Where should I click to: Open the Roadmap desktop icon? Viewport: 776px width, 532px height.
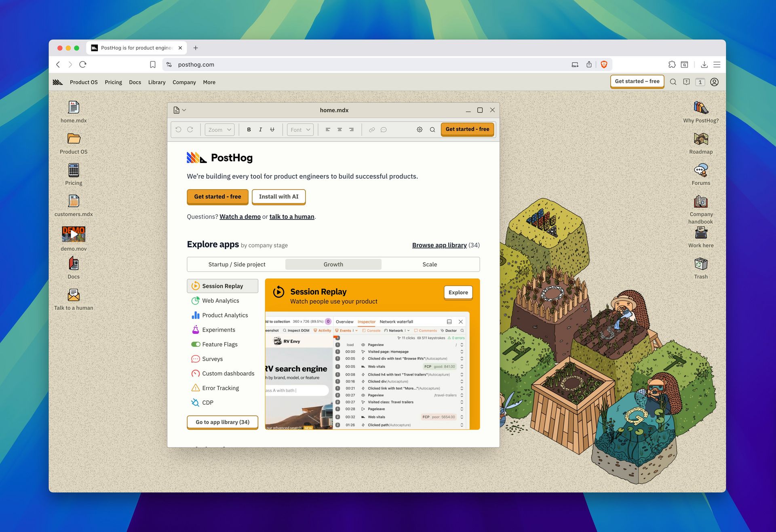click(x=700, y=140)
